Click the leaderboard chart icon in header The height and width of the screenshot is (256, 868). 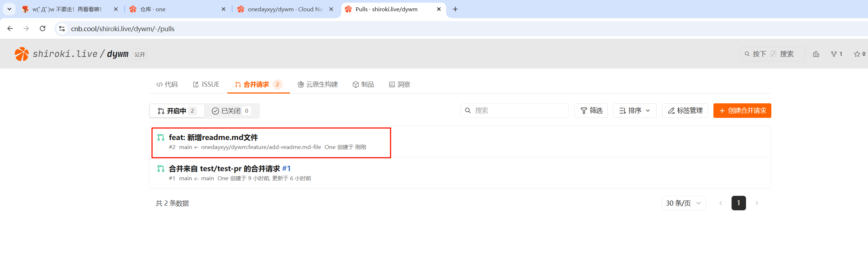[x=816, y=54]
